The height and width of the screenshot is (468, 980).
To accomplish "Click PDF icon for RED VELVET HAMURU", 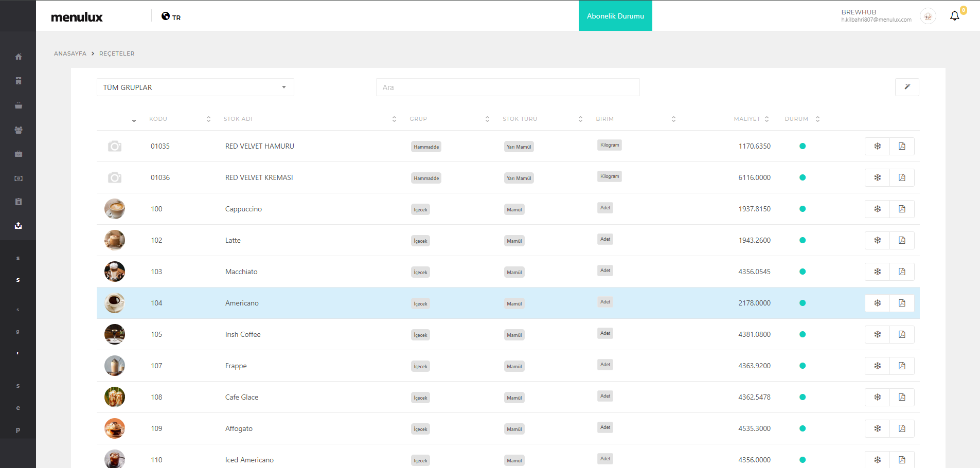I will tap(902, 146).
